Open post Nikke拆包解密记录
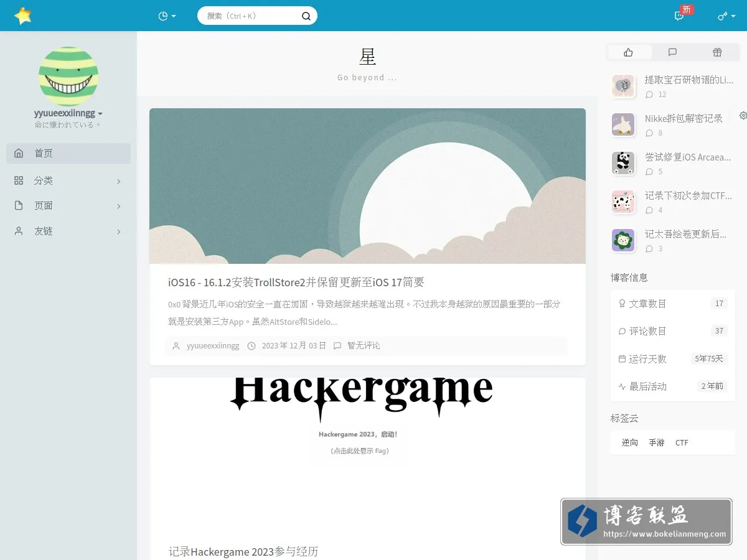Image resolution: width=747 pixels, height=560 pixels. [x=684, y=118]
